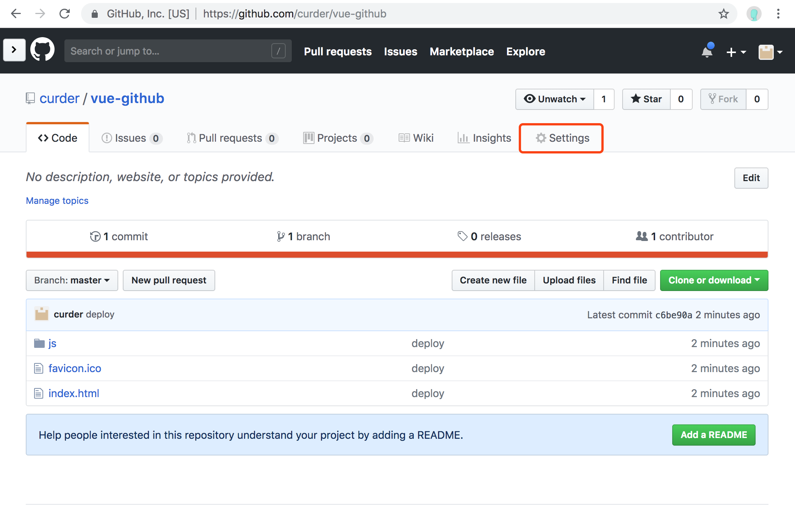Expand the left sidebar chevron button
The image size is (795, 532).
click(x=14, y=50)
